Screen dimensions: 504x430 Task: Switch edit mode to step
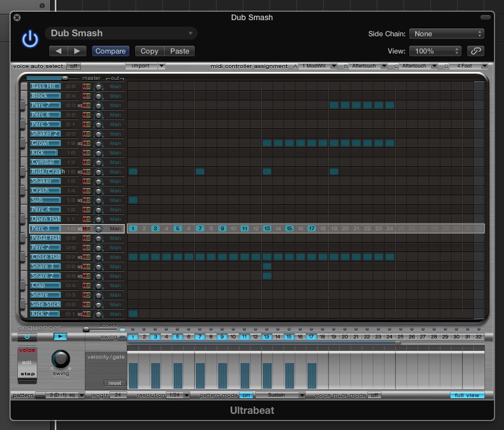[27, 374]
